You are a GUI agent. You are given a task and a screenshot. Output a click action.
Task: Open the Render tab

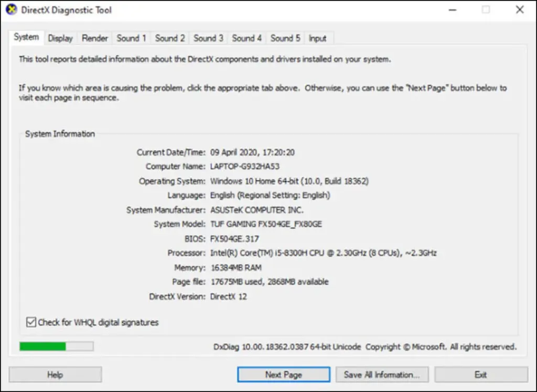94,38
